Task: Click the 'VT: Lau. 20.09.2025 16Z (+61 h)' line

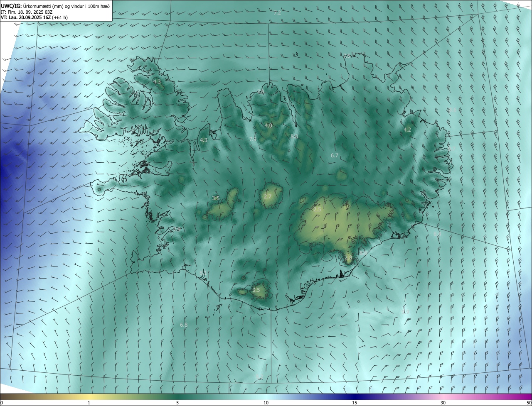Action: coord(34,17)
